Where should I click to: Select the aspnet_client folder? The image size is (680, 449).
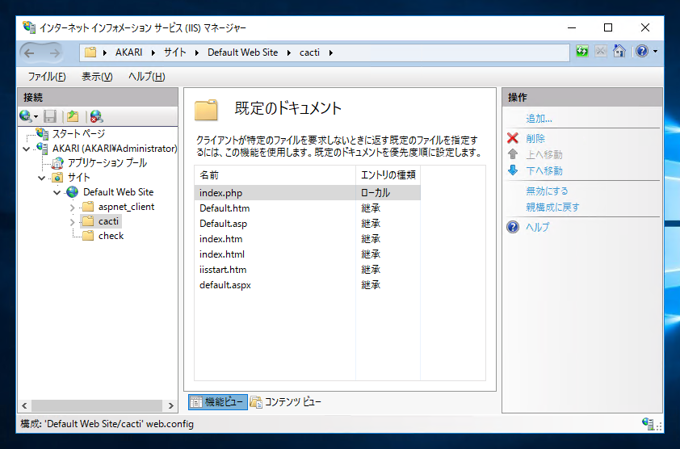click(x=126, y=207)
